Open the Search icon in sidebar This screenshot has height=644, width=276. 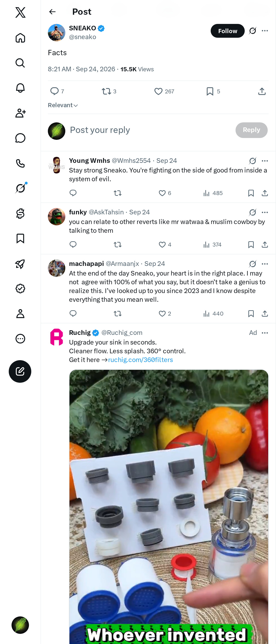20,63
